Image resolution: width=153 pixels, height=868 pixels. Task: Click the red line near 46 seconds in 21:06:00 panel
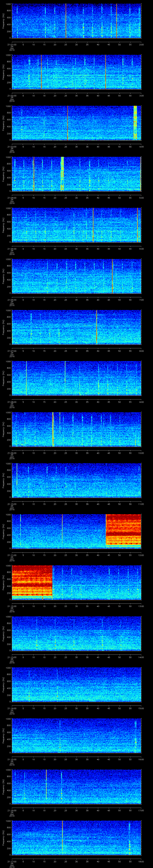[x=112, y=276]
